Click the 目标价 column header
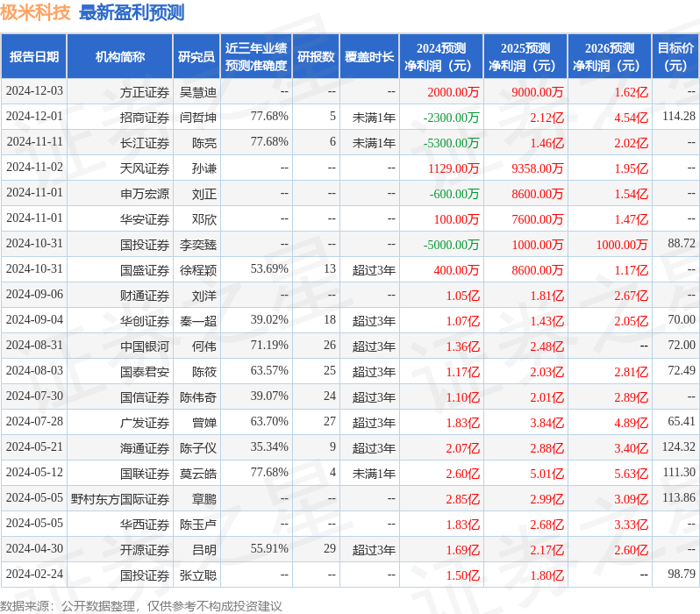 (x=676, y=57)
